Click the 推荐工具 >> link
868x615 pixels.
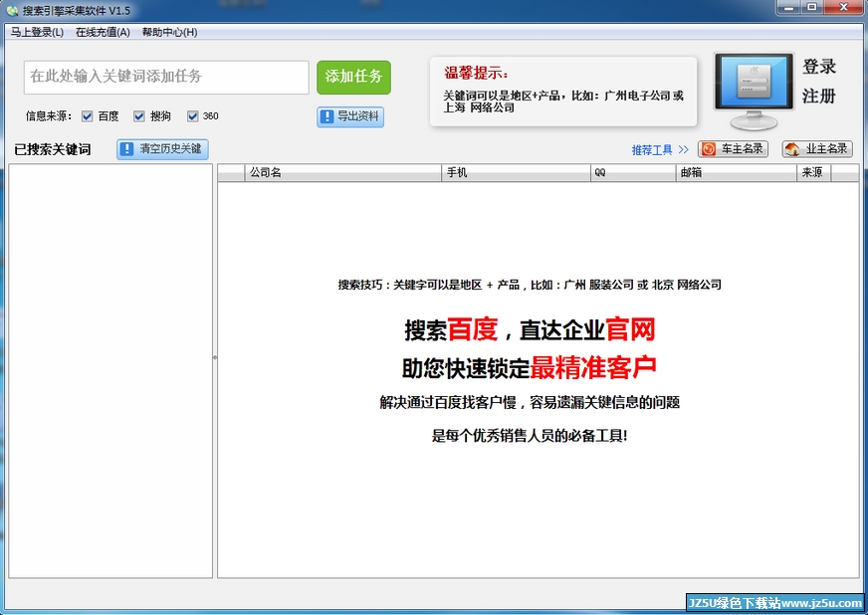pyautogui.click(x=660, y=149)
